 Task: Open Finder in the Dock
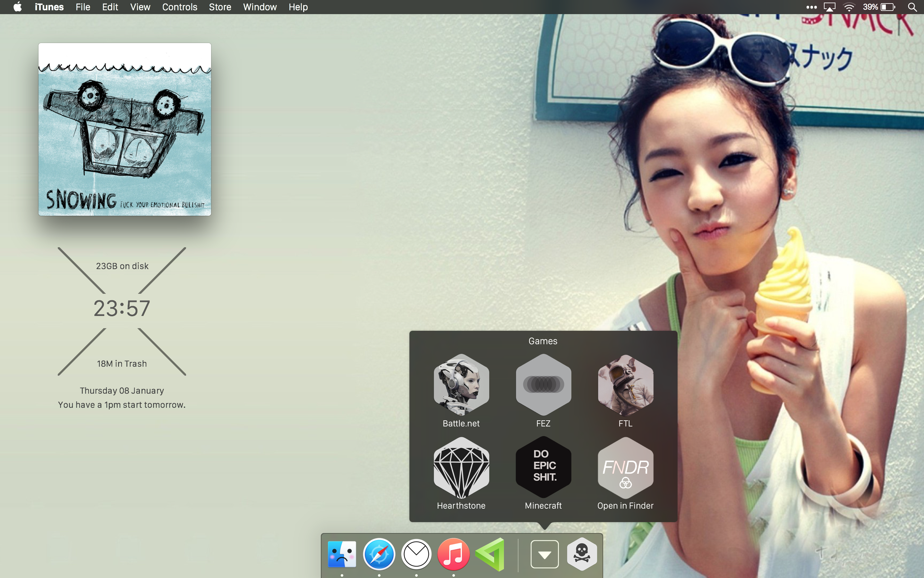(342, 554)
